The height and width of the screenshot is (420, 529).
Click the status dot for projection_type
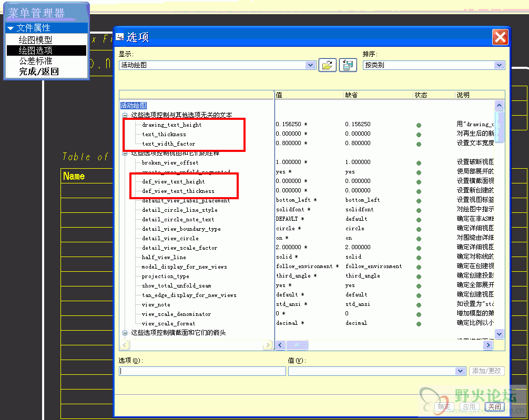pos(419,276)
